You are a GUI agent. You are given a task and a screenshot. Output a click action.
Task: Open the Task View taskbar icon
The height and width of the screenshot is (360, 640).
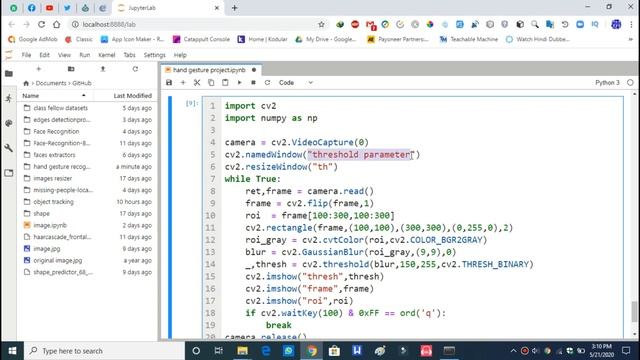tap(218, 351)
